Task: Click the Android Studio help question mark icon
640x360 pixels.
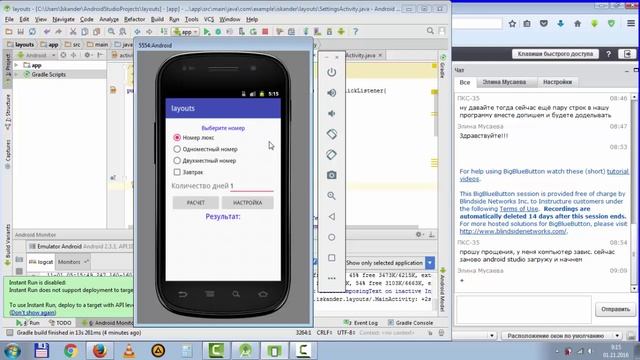Action: 356,31
